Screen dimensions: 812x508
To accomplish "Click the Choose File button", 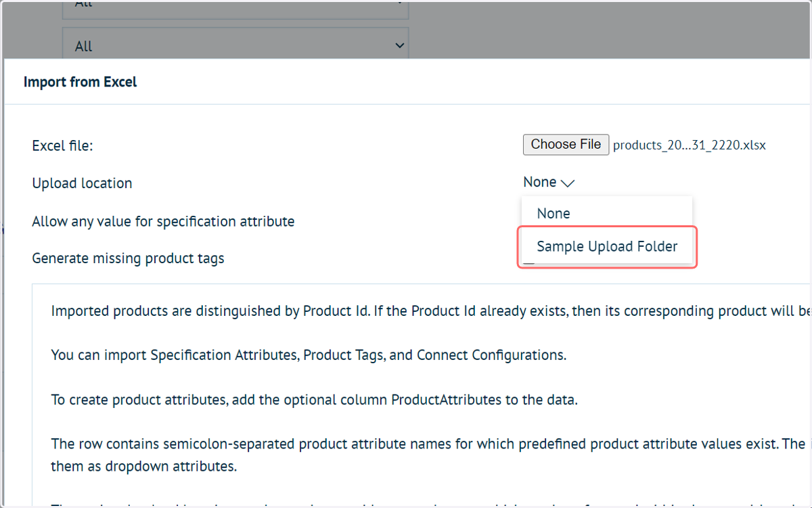I will pos(566,144).
